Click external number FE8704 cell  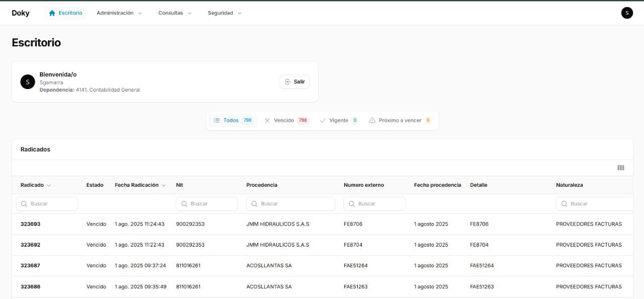pyautogui.click(x=353, y=245)
